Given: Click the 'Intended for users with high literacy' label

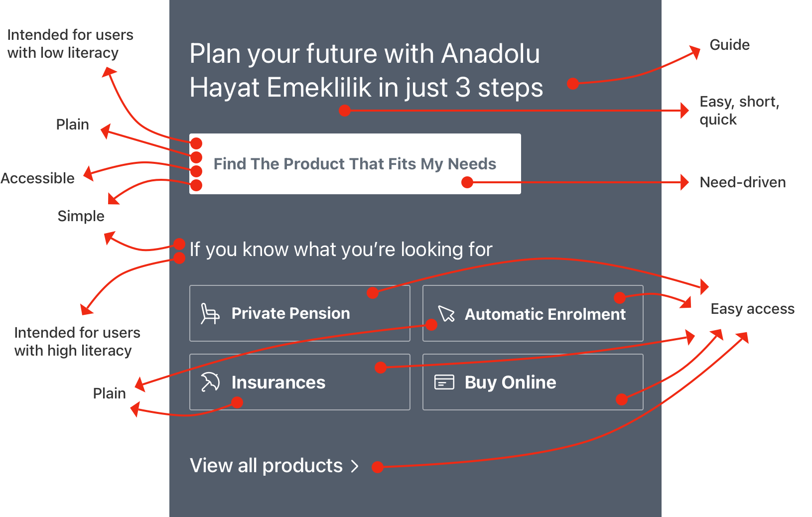Looking at the screenshot, I should 77,342.
